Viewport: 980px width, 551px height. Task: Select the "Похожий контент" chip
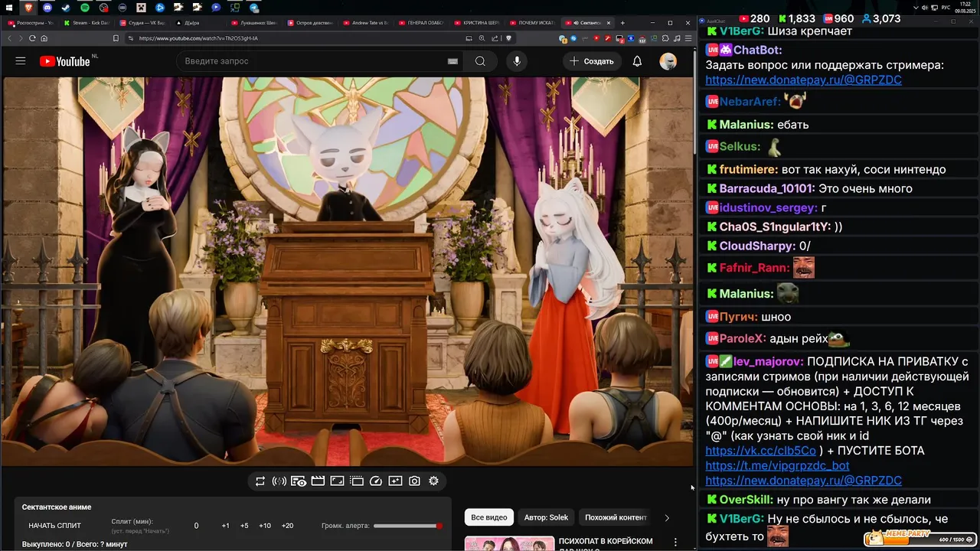pyautogui.click(x=616, y=517)
